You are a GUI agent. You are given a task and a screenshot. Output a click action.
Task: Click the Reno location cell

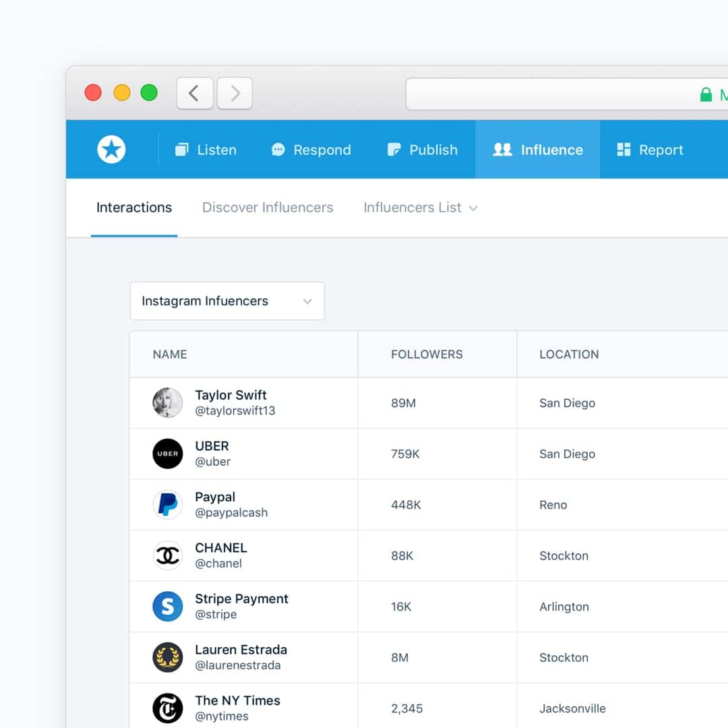(553, 505)
